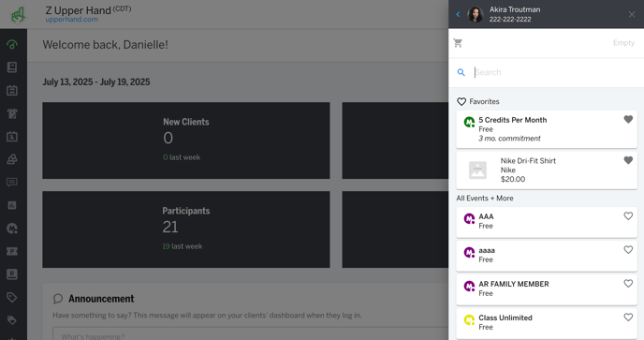
Task: Select the Class Unlimited card
Action: coord(547,323)
